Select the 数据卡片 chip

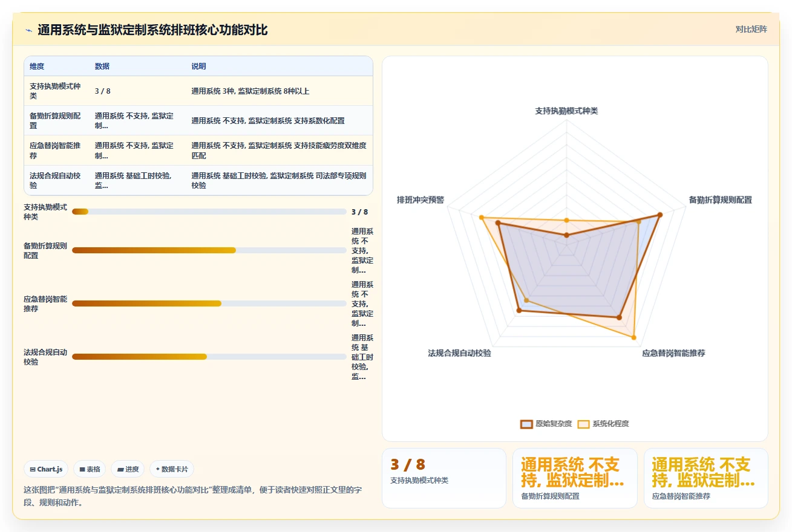point(172,469)
